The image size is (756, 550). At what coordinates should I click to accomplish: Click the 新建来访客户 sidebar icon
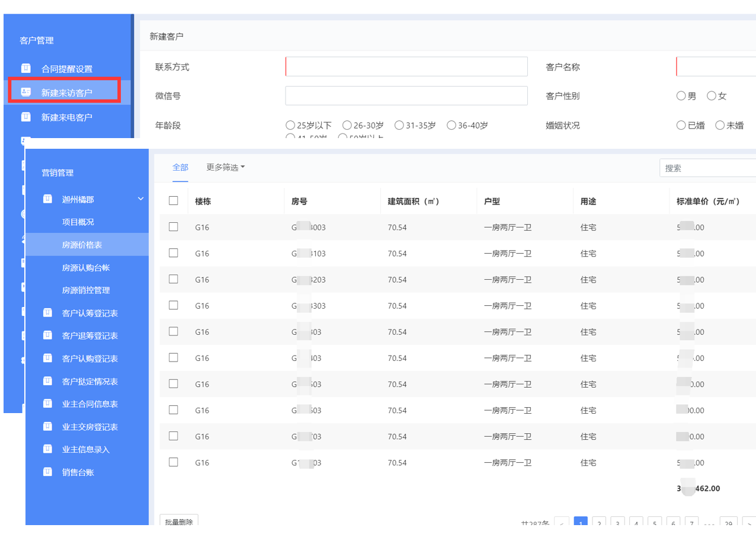(x=25, y=92)
